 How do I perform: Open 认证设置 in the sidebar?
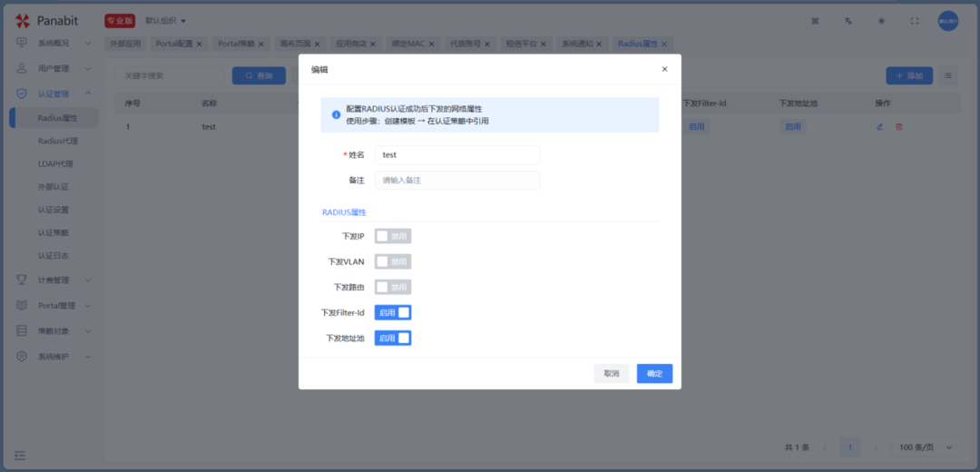pos(54,210)
